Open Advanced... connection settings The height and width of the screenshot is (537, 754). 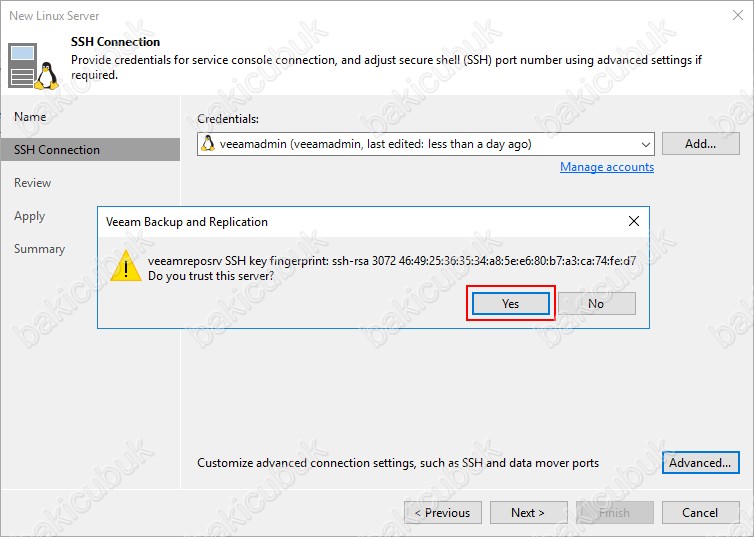click(x=701, y=462)
